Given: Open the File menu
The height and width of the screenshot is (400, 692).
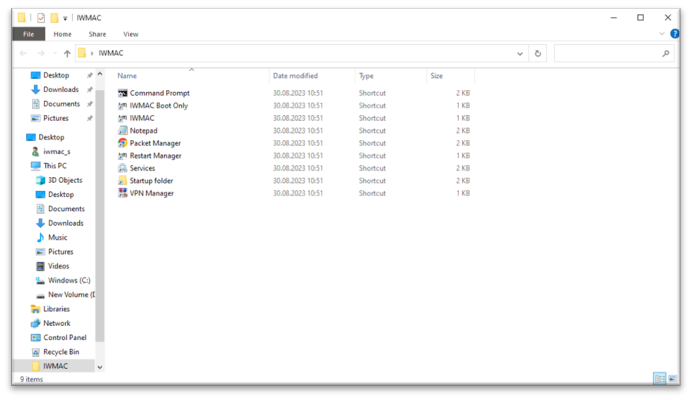Looking at the screenshot, I should click(x=28, y=34).
